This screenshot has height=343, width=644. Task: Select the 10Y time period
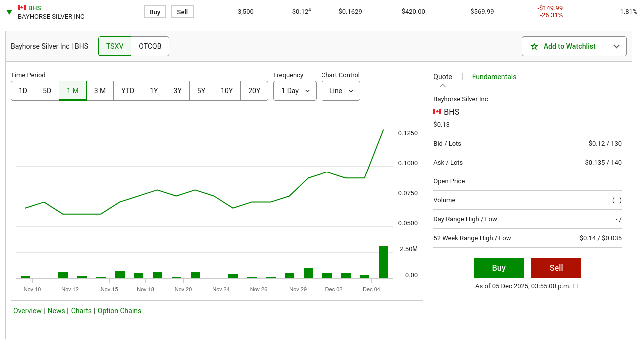(227, 91)
